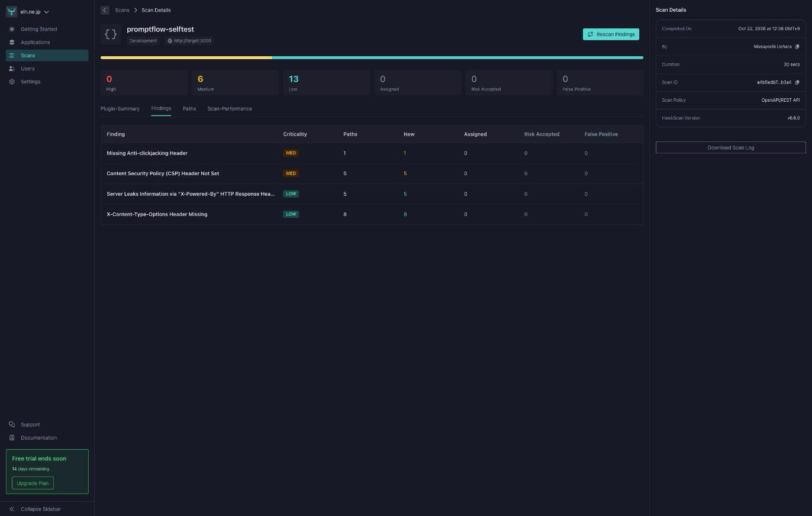Click the teal low-severity segment of the bar
Viewport: 812px width, 516px height.
pyautogui.click(x=457, y=58)
